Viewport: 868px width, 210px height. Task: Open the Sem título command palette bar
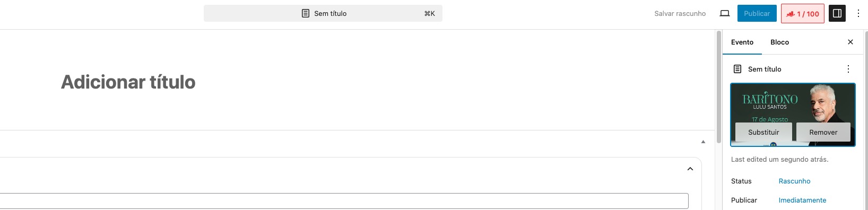coord(323,13)
